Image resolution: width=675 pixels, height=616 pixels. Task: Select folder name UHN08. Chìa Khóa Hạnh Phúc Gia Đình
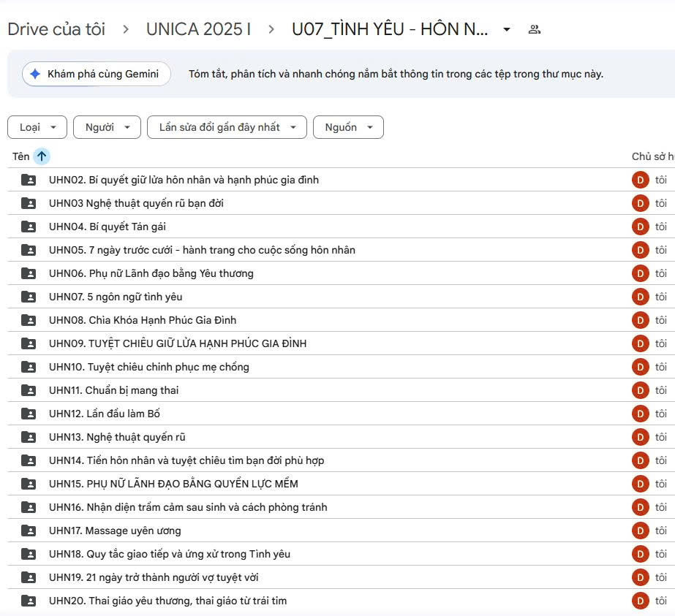143,320
